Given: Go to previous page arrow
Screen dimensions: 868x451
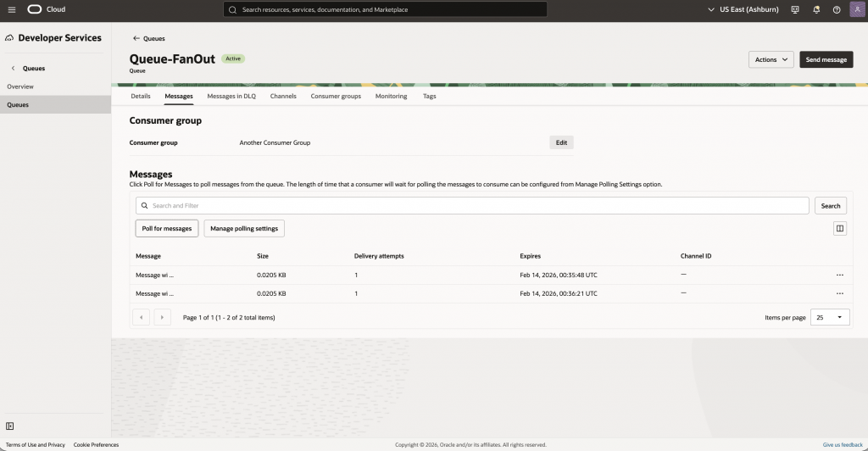Looking at the screenshot, I should point(142,317).
